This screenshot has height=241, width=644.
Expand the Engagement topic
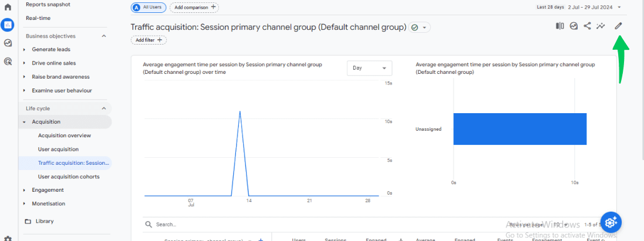point(24,190)
